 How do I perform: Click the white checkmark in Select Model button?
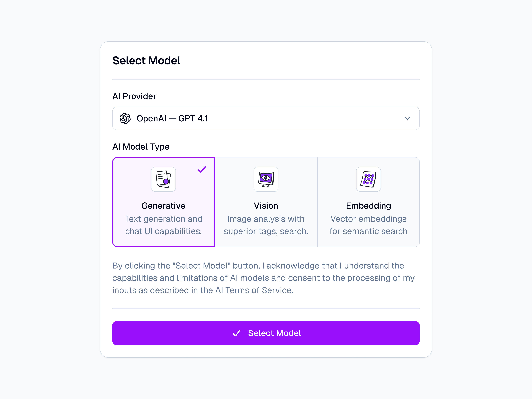coord(236,333)
